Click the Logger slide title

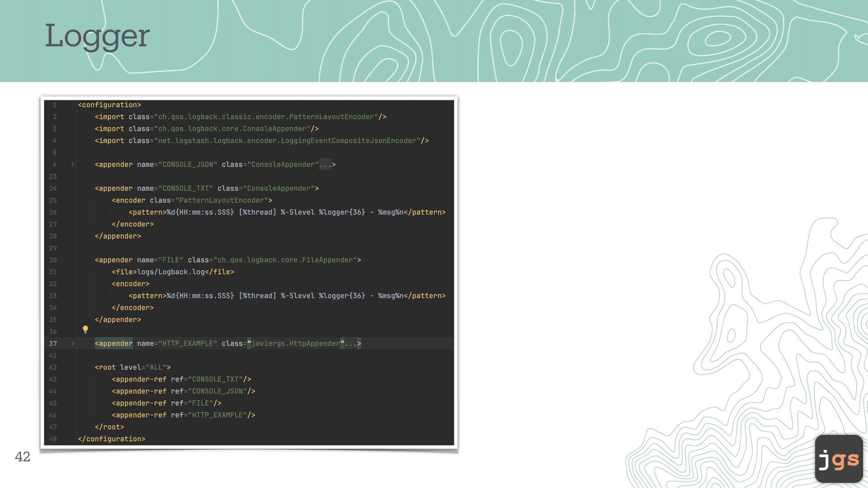(97, 36)
